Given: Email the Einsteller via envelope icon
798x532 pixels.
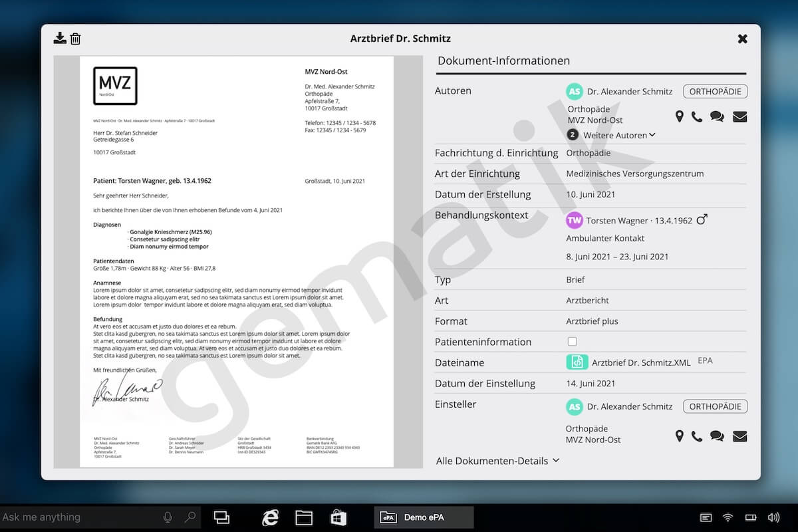Looking at the screenshot, I should (740, 436).
